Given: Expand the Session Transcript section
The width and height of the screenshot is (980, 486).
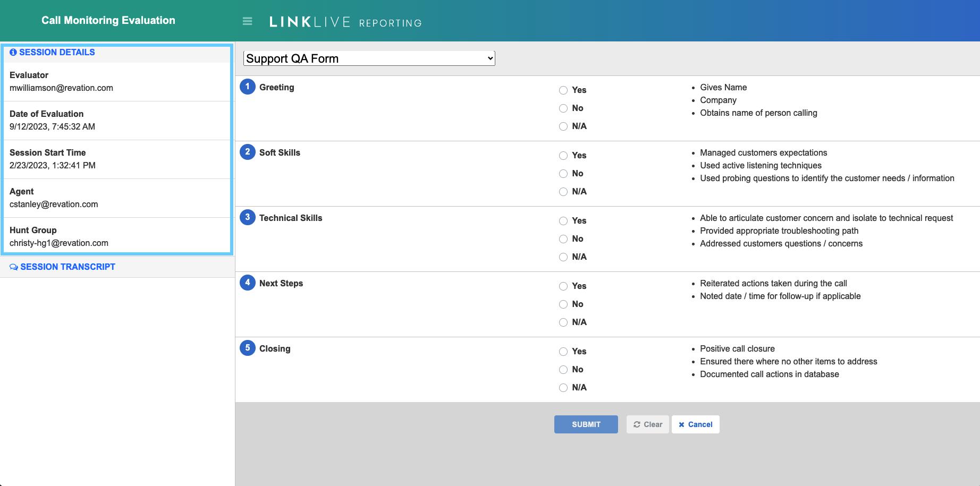Looking at the screenshot, I should click(67, 267).
